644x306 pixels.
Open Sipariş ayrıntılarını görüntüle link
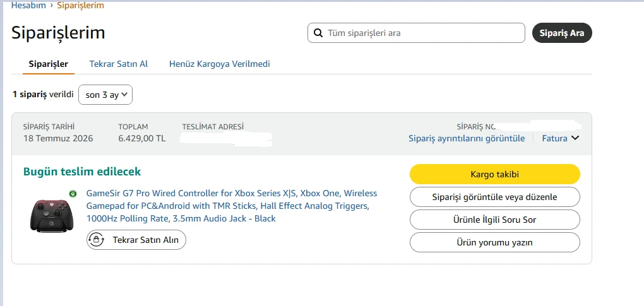tap(467, 138)
